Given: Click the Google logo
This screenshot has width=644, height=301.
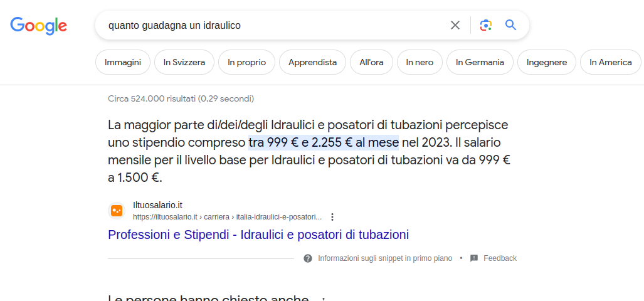Looking at the screenshot, I should pos(39,26).
